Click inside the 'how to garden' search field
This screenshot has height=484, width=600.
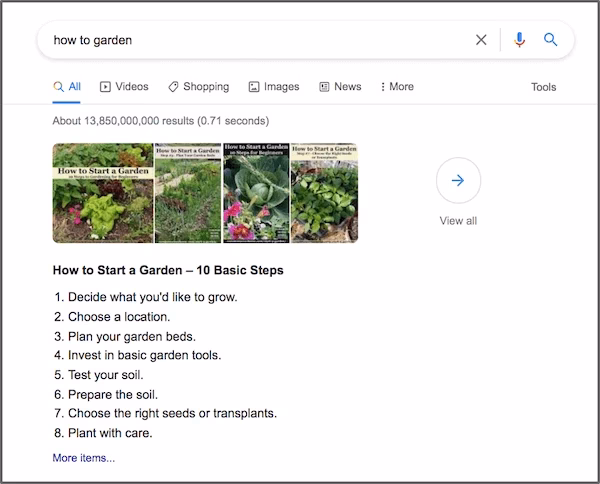tap(250, 40)
